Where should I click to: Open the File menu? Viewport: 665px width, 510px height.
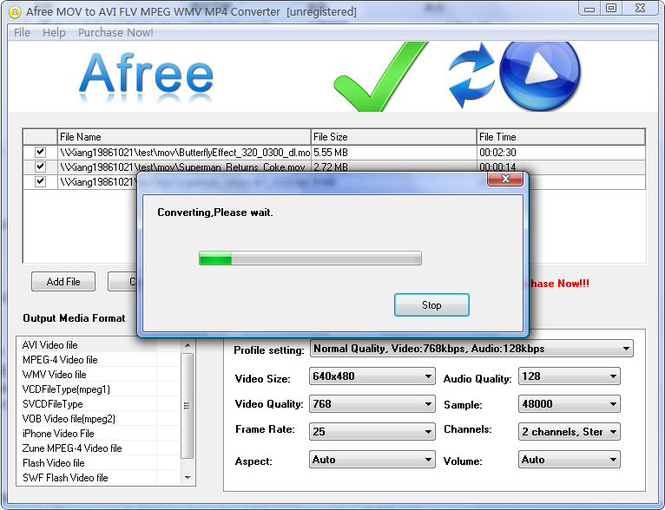pyautogui.click(x=22, y=33)
